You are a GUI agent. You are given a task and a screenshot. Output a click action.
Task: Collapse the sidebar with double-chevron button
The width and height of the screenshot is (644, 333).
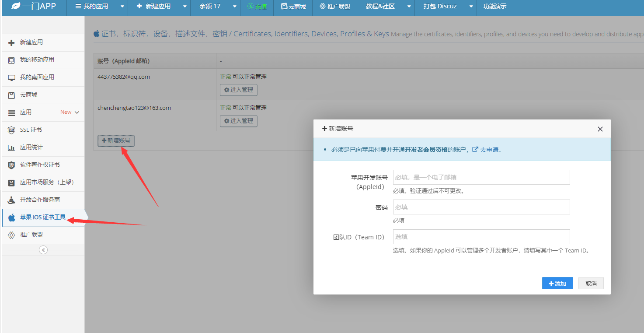(x=43, y=250)
